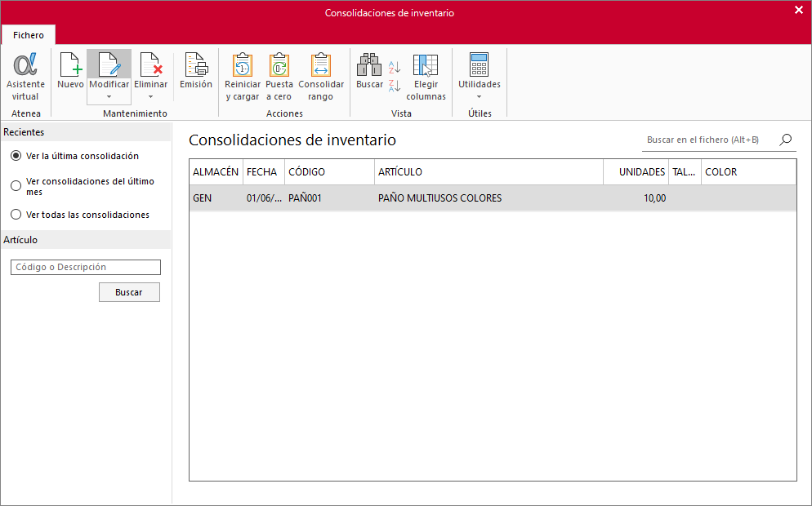
Task: Expand the Eliminar dropdown arrow
Action: tap(150, 97)
